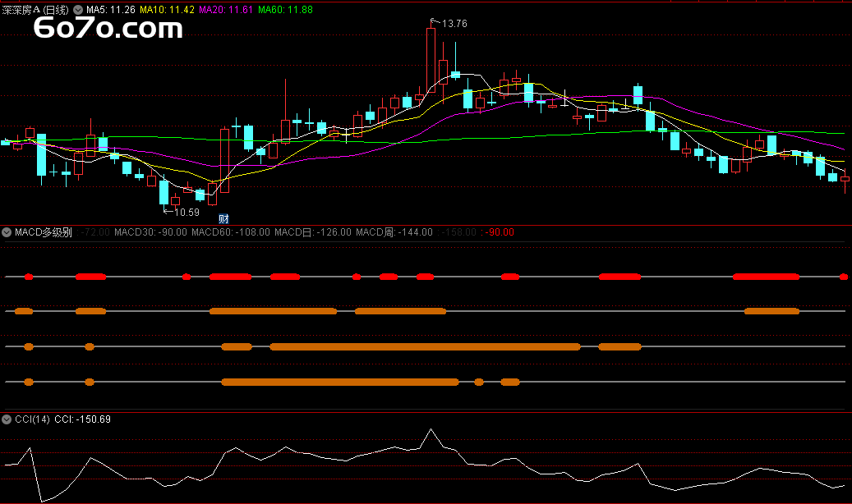The height and width of the screenshot is (504, 852).
Task: Expand the MACD多级别 indicator options arrow
Action: (7, 232)
